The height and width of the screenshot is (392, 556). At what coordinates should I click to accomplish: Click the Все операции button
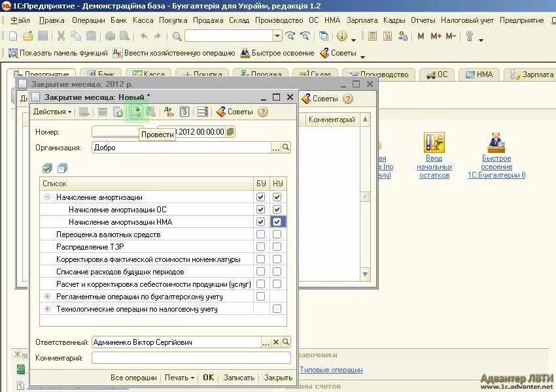coord(133,378)
